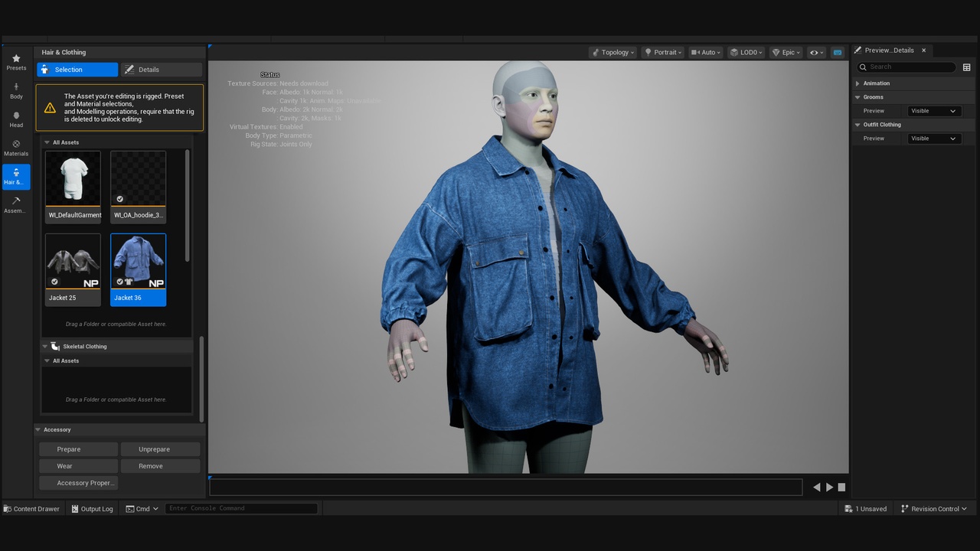This screenshot has width=980, height=551.
Task: Collapse the Skeletal Clothing section
Action: (x=45, y=347)
